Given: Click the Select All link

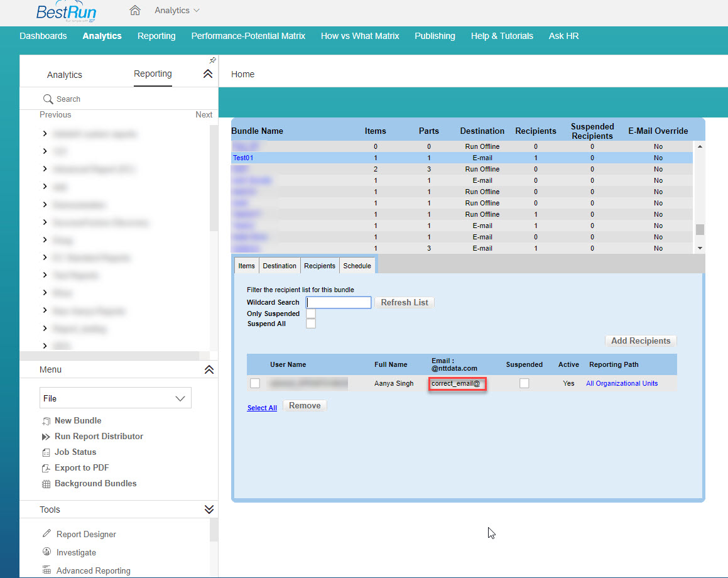Looking at the screenshot, I should point(262,408).
